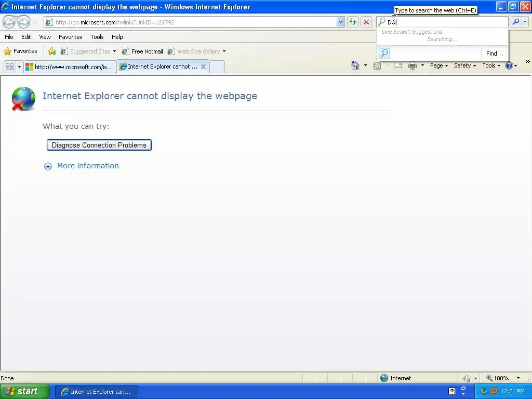532x399 pixels.
Task: Go back with the Back arrow button
Action: pyautogui.click(x=9, y=22)
